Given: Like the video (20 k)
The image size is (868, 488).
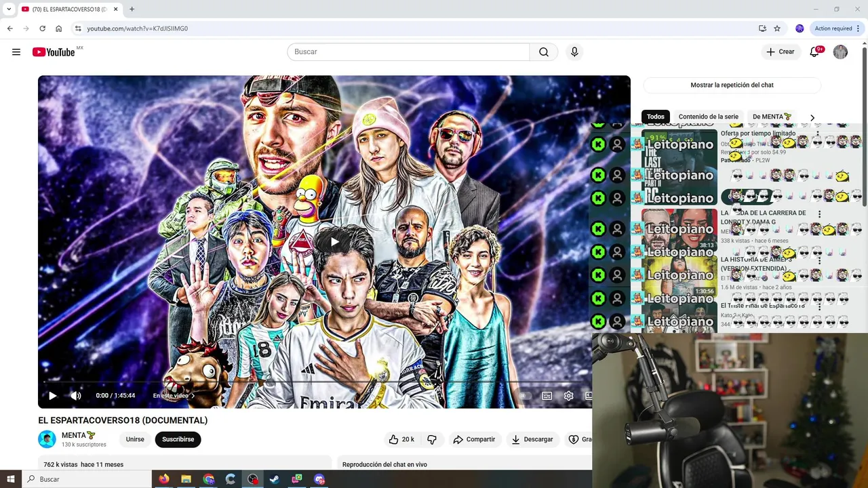Looking at the screenshot, I should 401,439.
